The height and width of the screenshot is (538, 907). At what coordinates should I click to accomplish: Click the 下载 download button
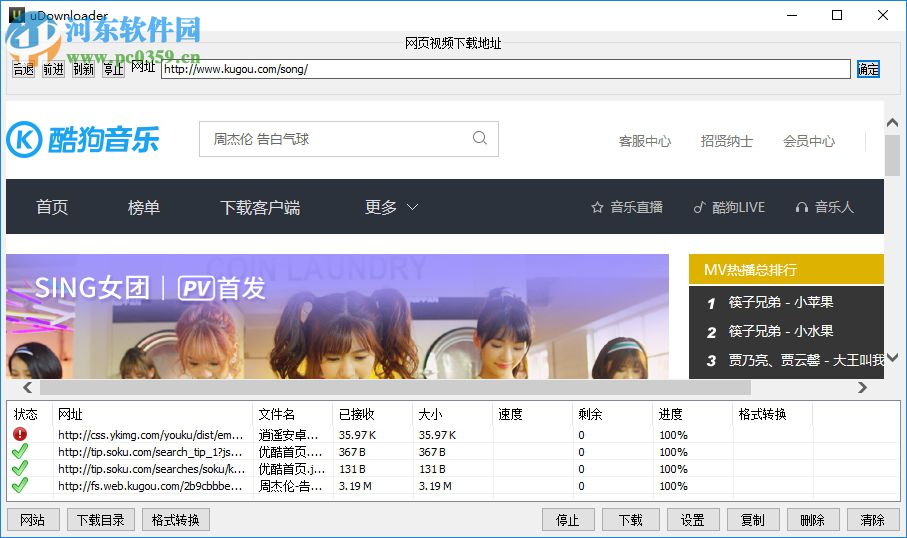[x=631, y=519]
